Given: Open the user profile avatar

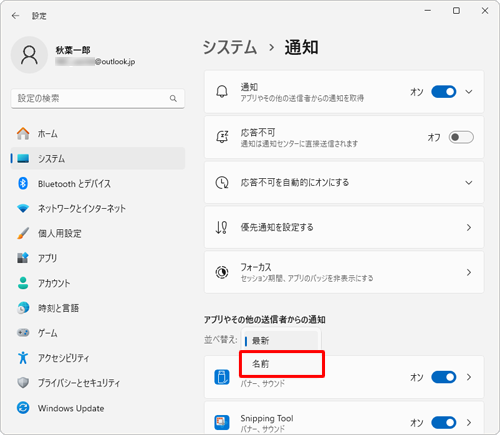Looking at the screenshot, I should point(29,55).
